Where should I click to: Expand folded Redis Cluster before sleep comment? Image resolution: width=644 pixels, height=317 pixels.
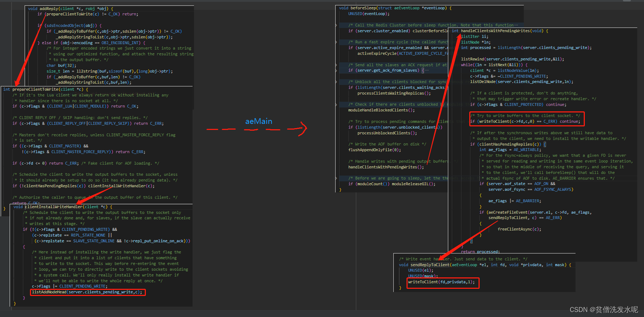point(336,25)
